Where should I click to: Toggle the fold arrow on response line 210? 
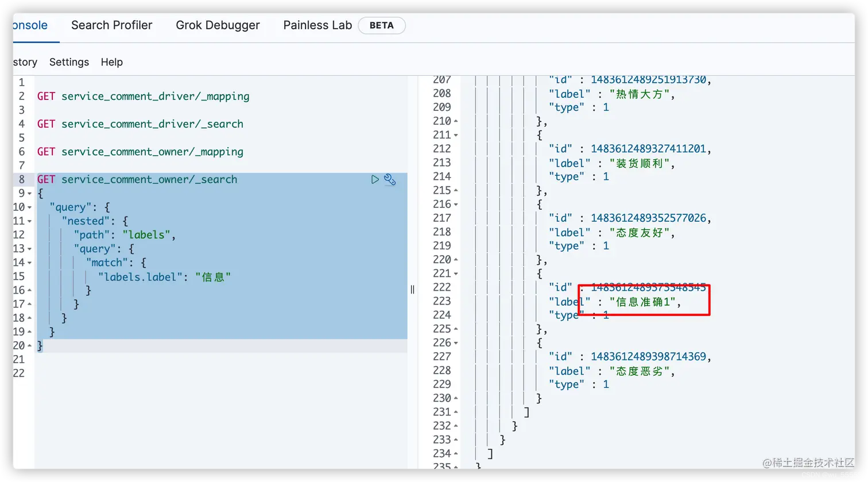click(456, 121)
